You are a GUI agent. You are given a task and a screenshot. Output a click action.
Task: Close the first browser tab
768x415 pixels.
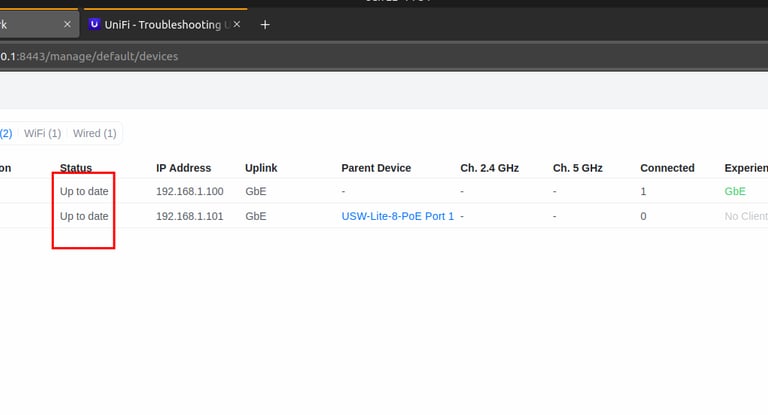tap(67, 24)
